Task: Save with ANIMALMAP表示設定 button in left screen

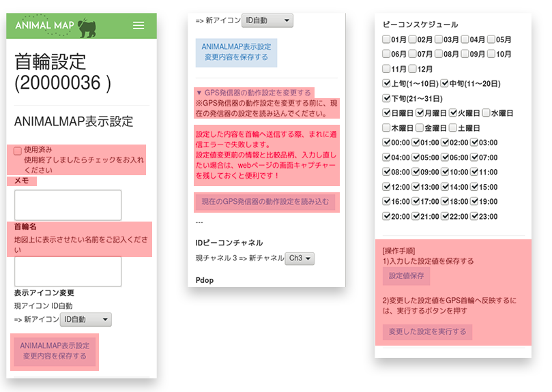Action: click(55, 351)
